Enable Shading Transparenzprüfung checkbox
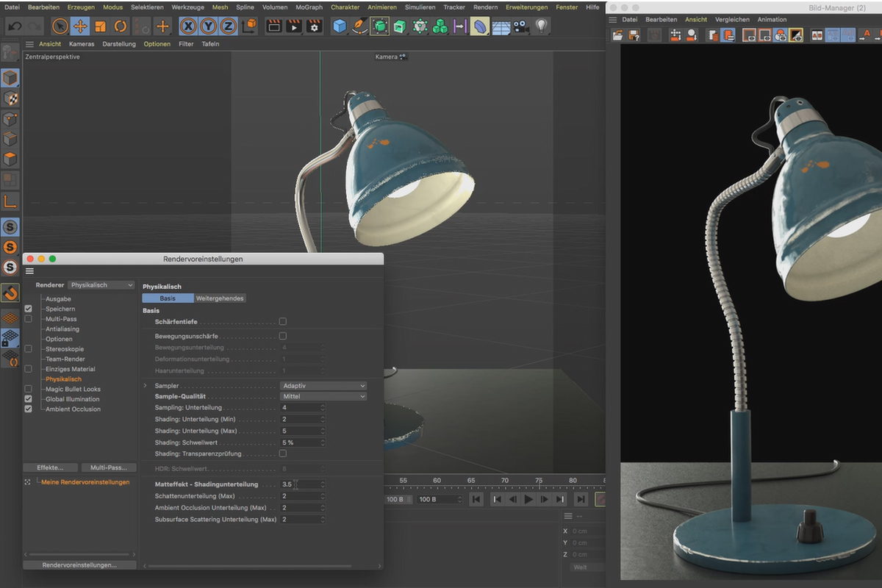The height and width of the screenshot is (588, 882). [283, 453]
